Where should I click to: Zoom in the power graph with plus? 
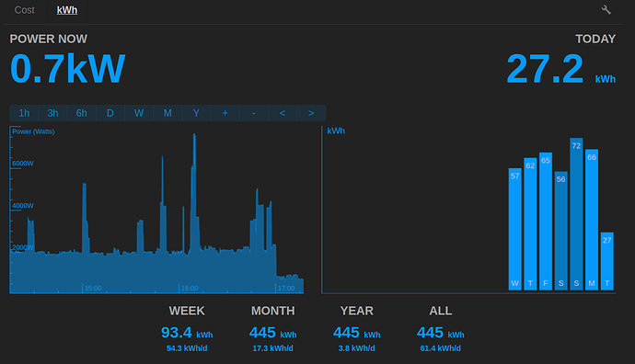click(x=225, y=113)
